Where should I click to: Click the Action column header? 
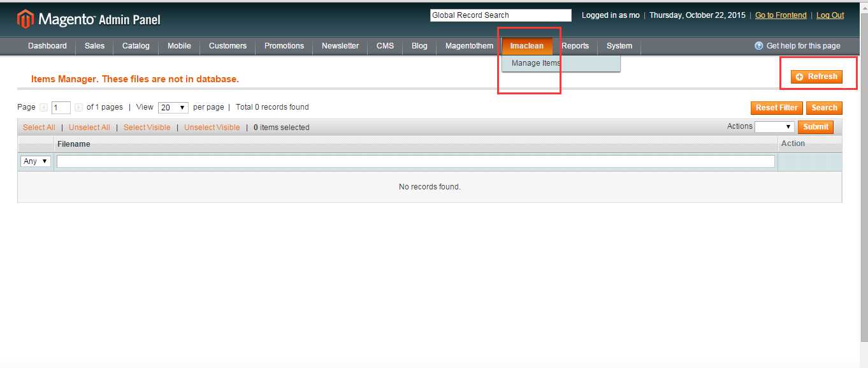tap(793, 144)
